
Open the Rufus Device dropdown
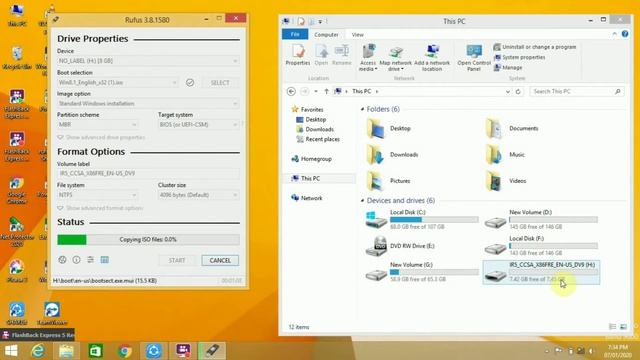[148, 61]
